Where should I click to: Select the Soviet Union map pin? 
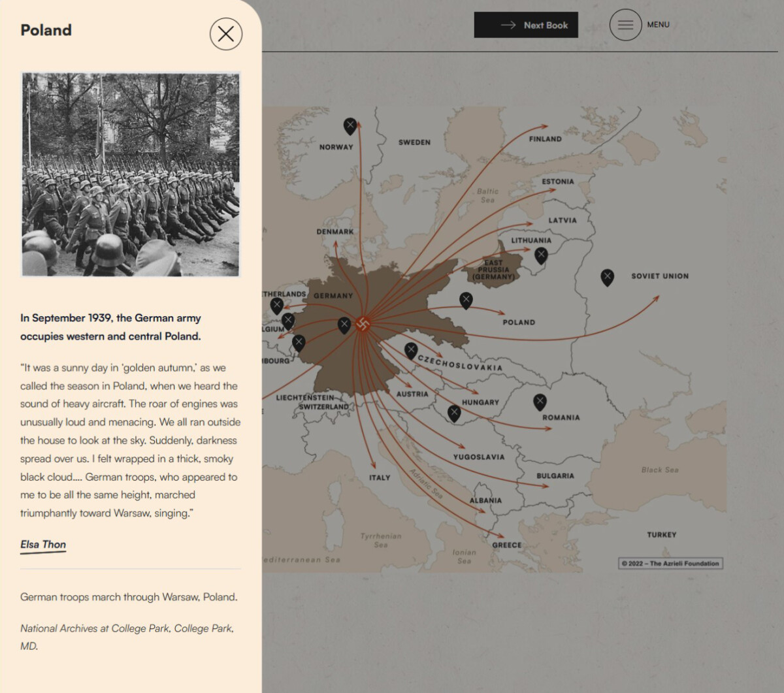coord(606,277)
